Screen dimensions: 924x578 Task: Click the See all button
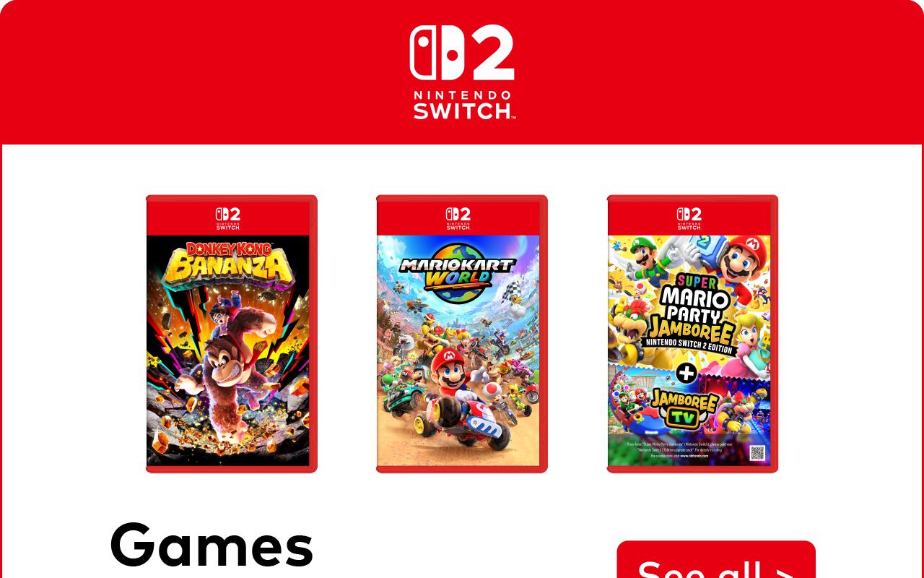[x=716, y=561]
